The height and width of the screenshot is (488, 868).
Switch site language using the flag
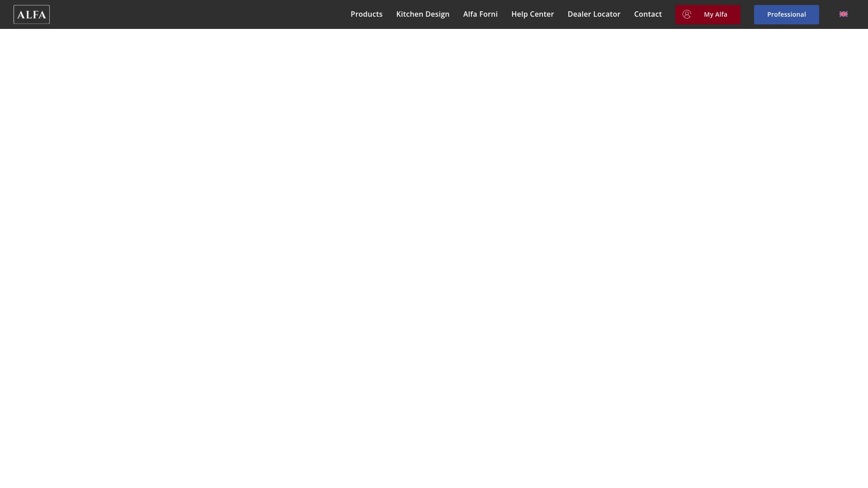coord(844,14)
